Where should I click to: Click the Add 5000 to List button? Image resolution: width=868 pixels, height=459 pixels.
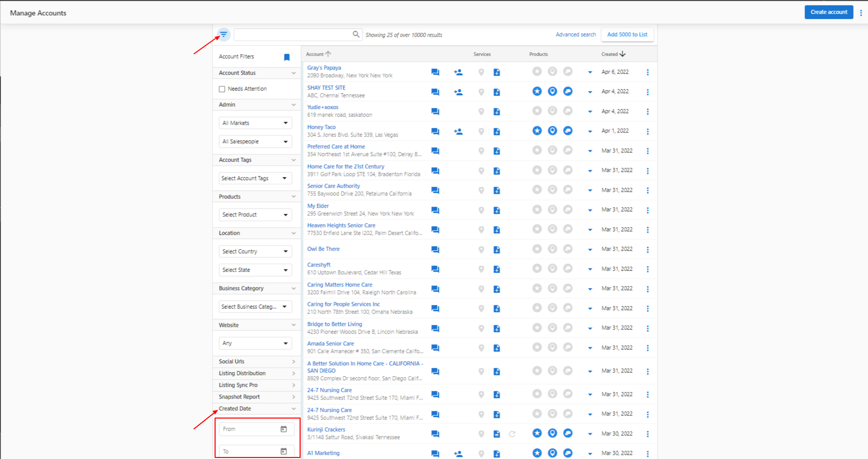click(627, 34)
